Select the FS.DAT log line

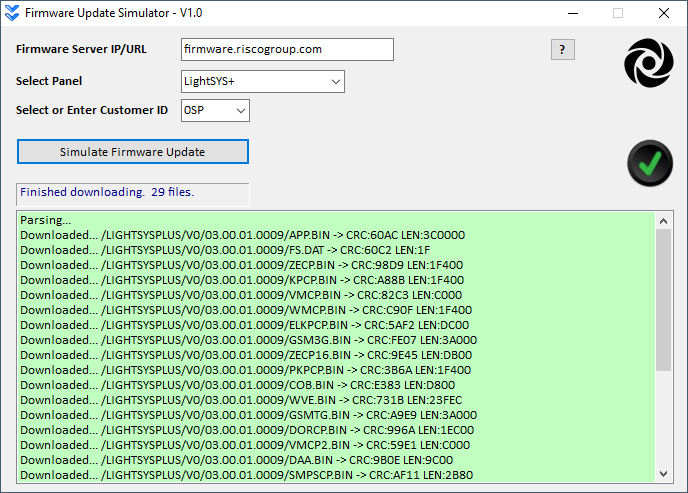(x=225, y=250)
